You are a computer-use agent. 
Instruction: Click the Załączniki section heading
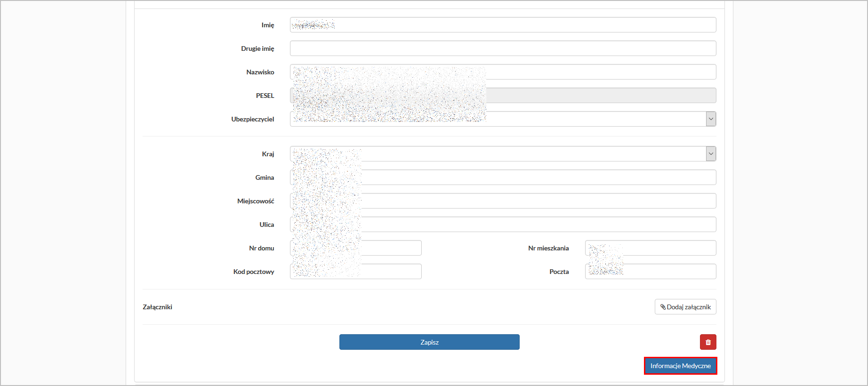point(157,307)
